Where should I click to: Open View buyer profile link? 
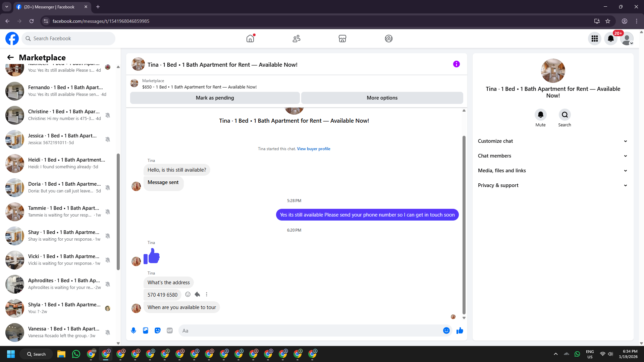point(313,149)
